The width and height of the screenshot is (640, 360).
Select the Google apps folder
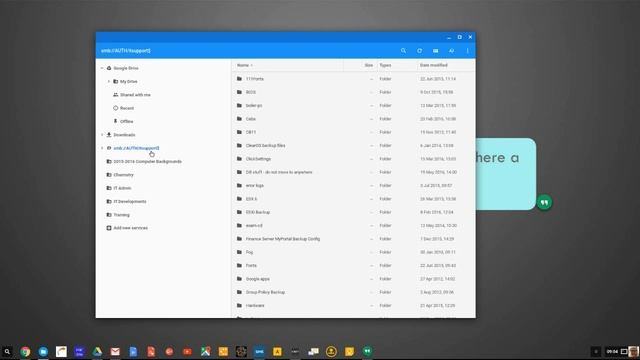(x=353, y=279)
